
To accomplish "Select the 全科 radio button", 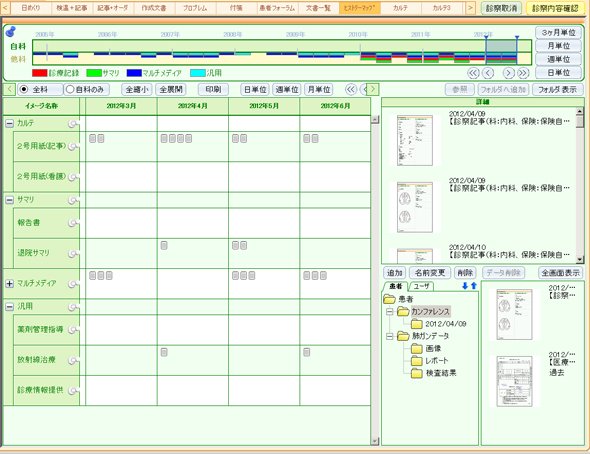I will pyautogui.click(x=24, y=90).
